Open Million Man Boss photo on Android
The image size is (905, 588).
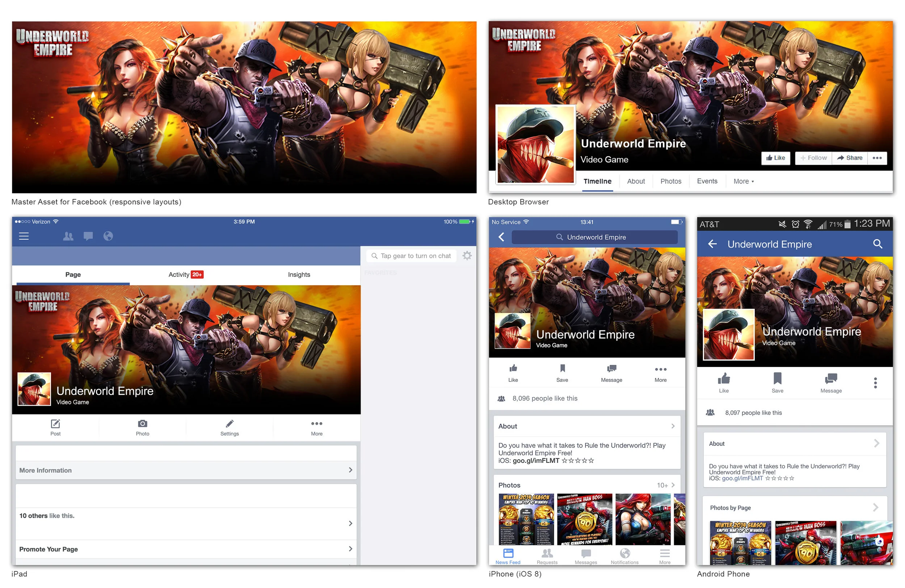pos(806,543)
